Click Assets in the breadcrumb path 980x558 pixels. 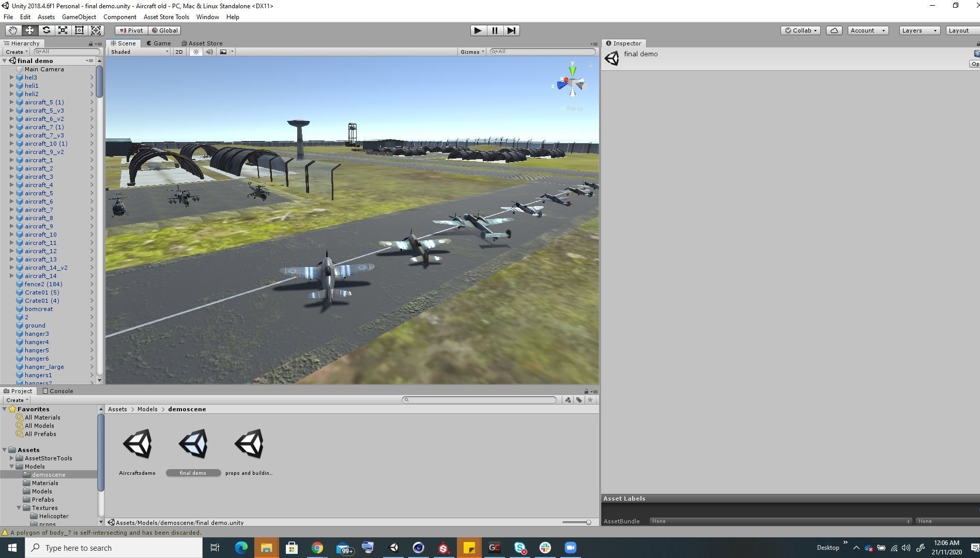(x=117, y=409)
